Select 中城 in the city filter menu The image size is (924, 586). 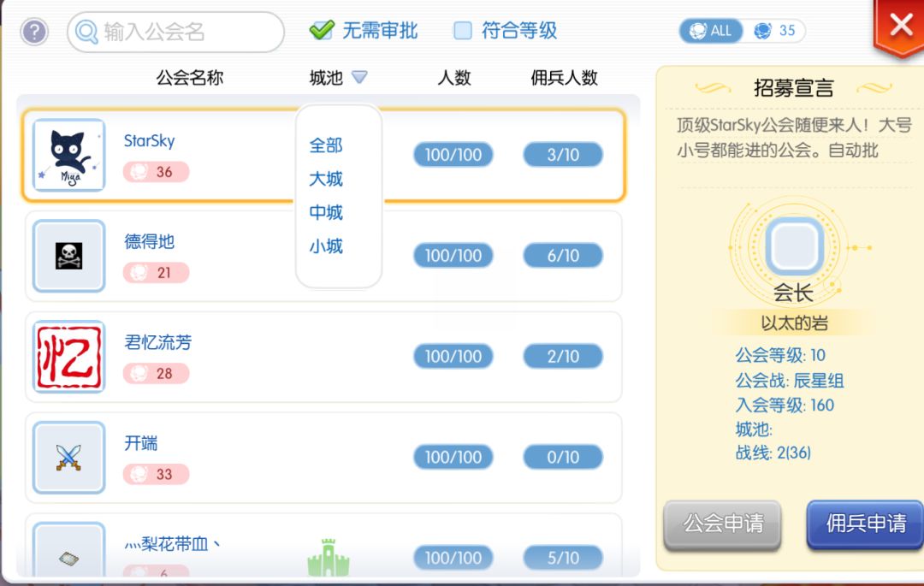pos(326,212)
